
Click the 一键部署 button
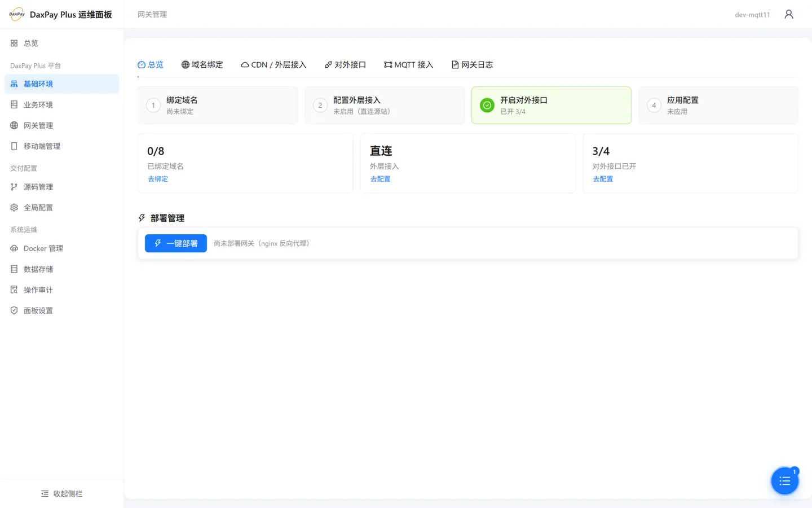pyautogui.click(x=176, y=243)
